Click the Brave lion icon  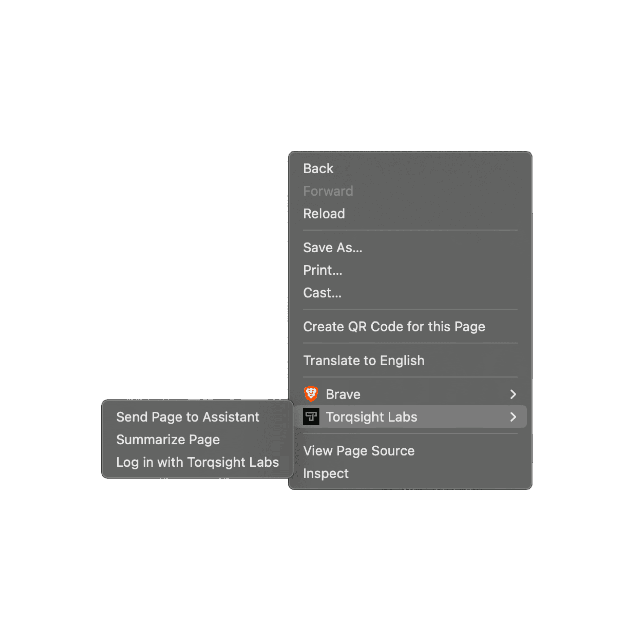(311, 394)
